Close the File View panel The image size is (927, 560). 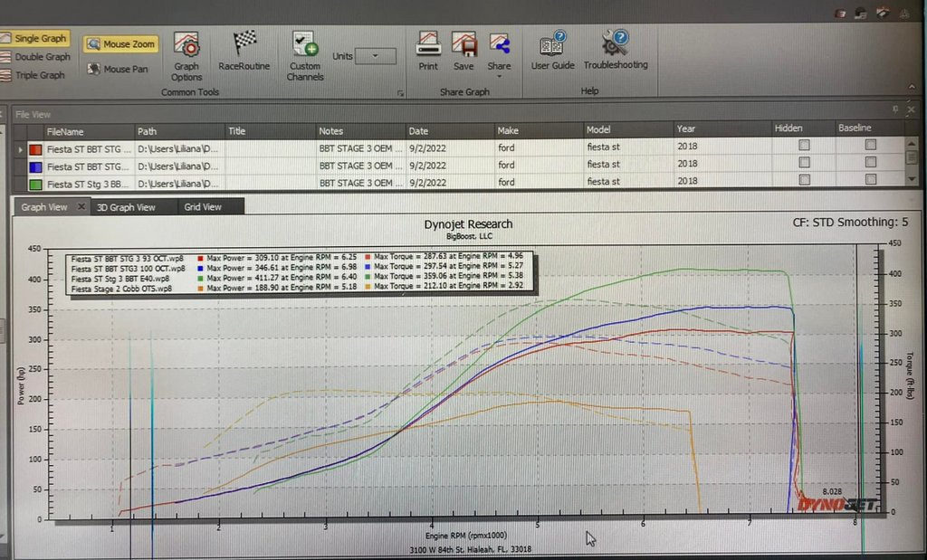point(911,109)
